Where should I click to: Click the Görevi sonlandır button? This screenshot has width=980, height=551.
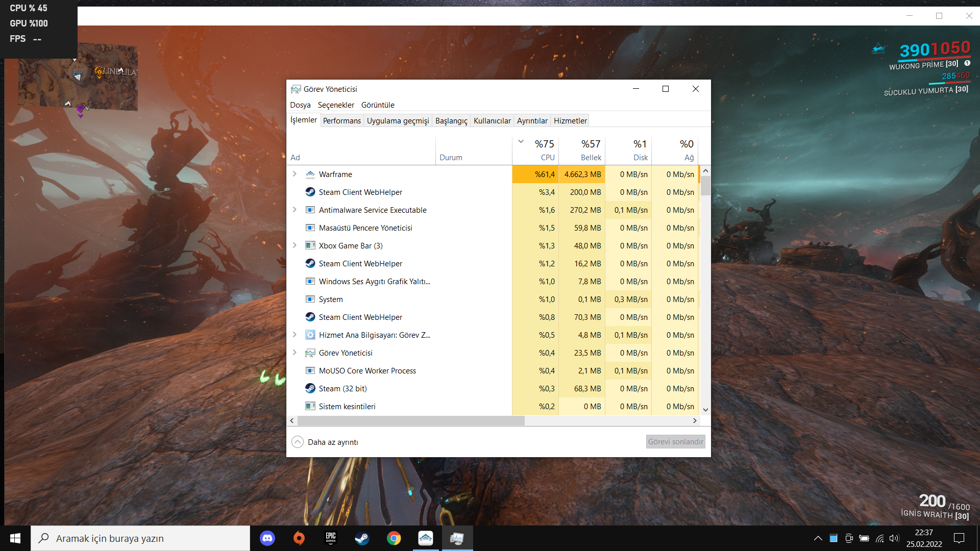pyautogui.click(x=675, y=442)
